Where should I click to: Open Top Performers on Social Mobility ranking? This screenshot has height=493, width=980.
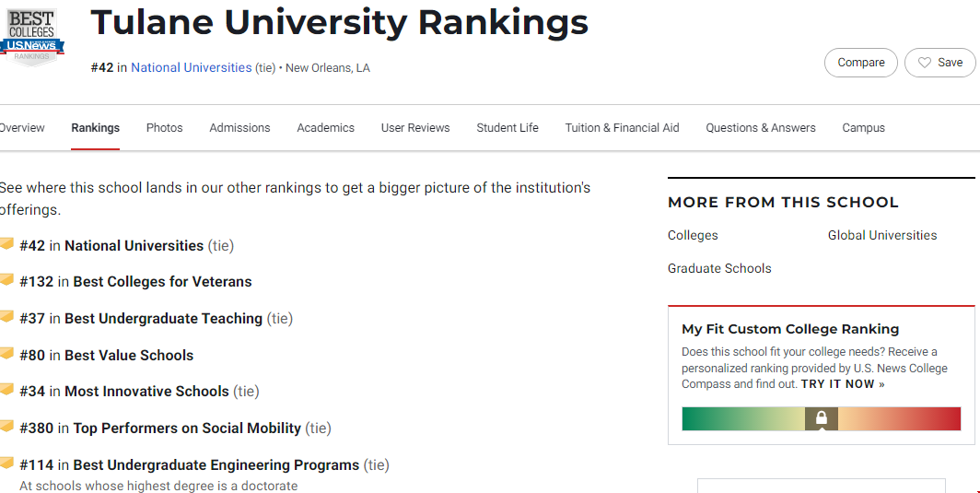click(187, 428)
